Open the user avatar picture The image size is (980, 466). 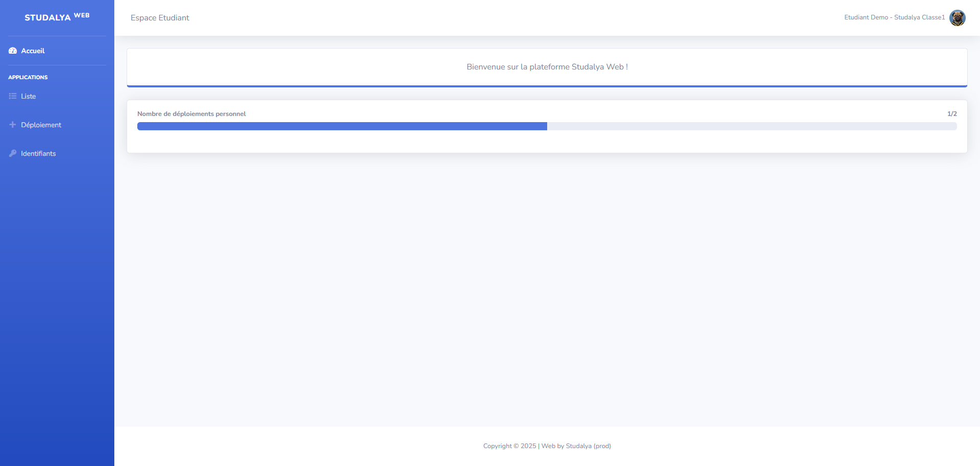(x=957, y=18)
